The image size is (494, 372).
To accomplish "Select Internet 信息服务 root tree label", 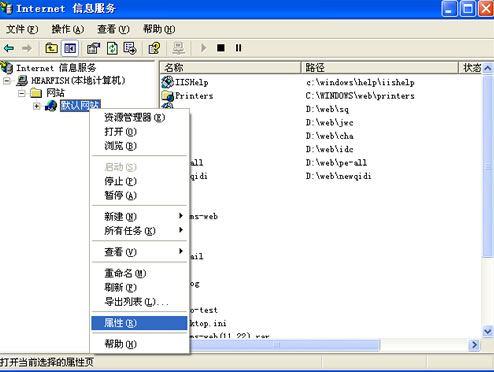I will click(x=56, y=68).
